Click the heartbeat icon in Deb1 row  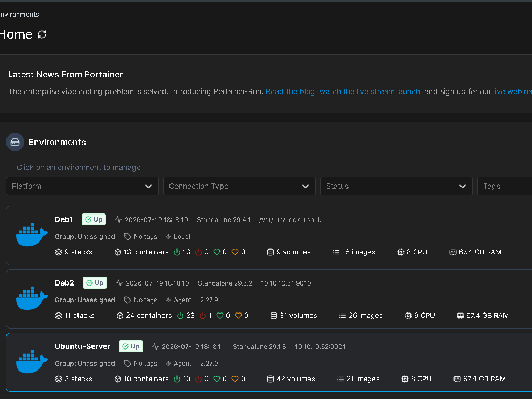pyautogui.click(x=118, y=219)
